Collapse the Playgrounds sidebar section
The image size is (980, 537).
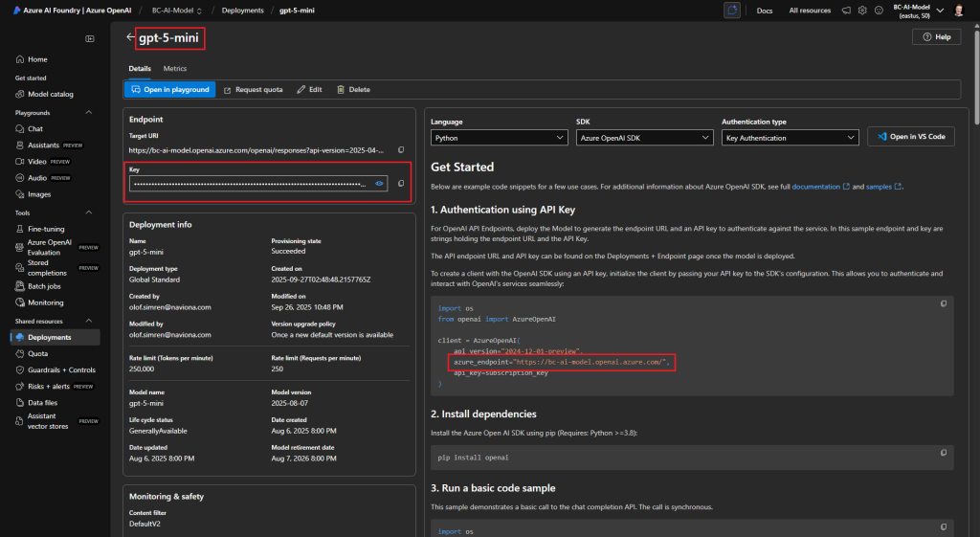point(90,112)
